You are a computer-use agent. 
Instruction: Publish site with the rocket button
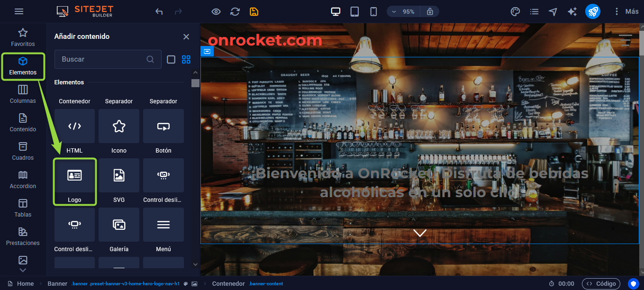[x=593, y=11]
